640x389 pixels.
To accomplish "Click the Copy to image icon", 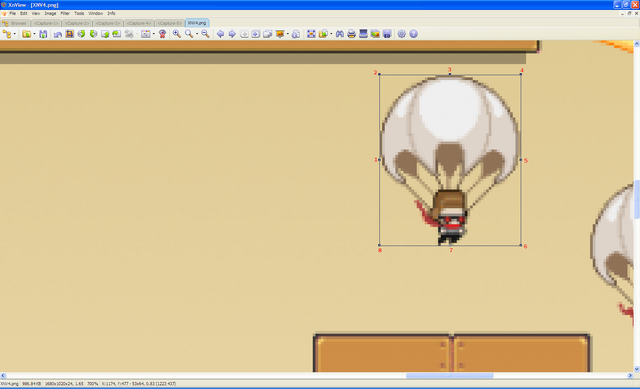I will coord(375,34).
